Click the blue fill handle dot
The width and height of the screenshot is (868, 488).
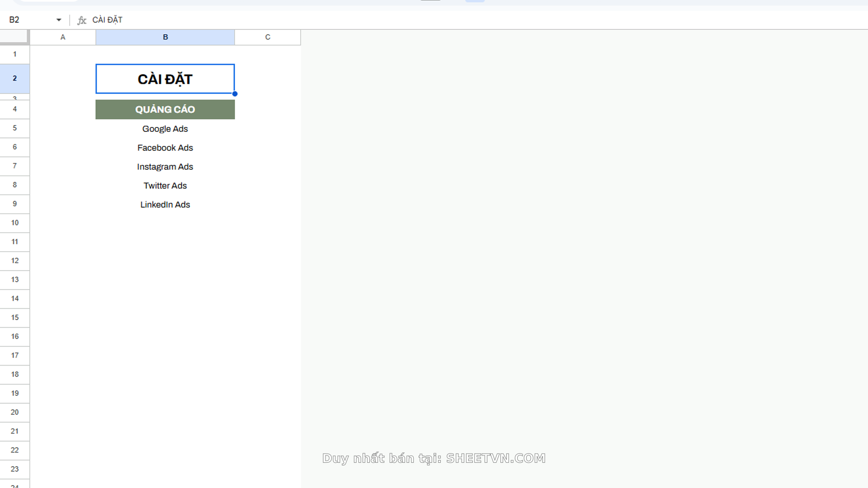(235, 94)
